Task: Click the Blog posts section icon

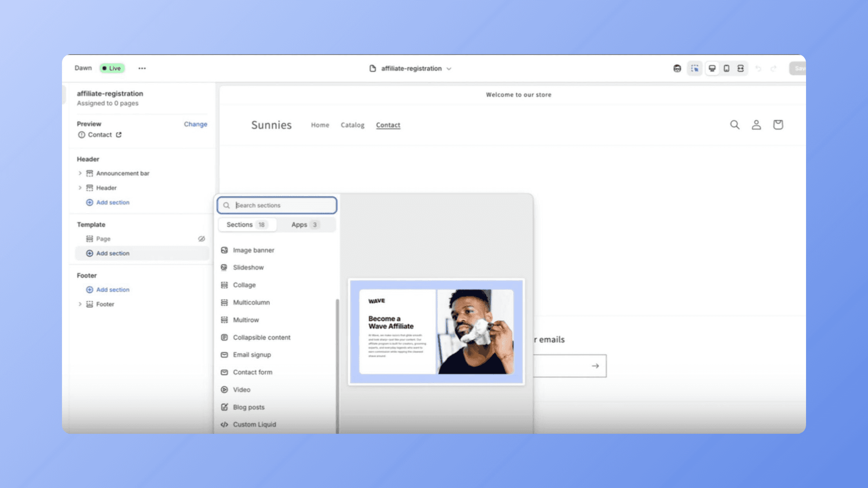Action: (x=224, y=407)
